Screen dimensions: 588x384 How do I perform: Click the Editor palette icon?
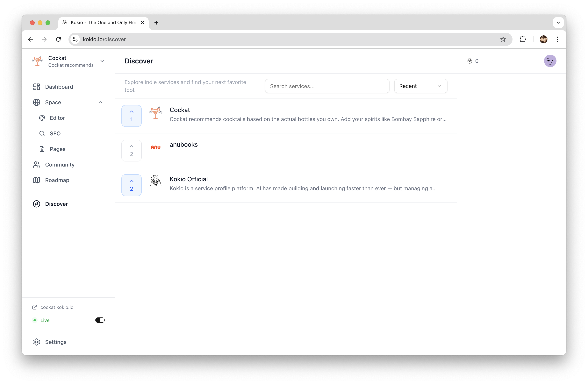pos(42,118)
